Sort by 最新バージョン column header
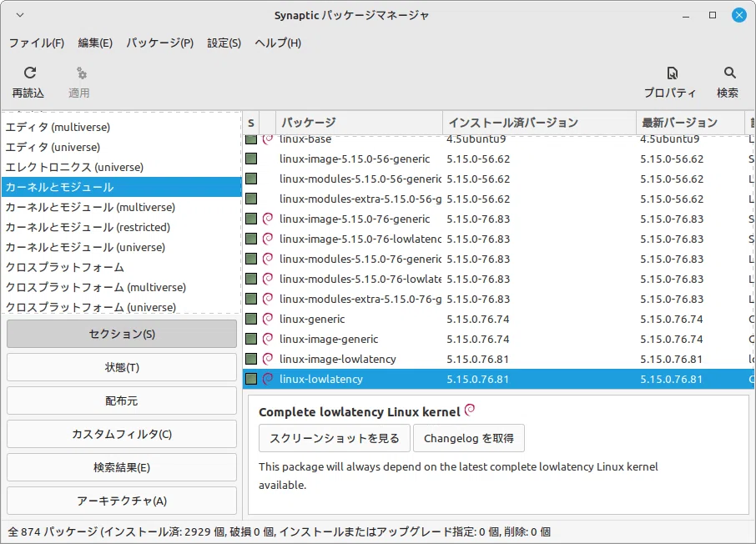 [690, 123]
